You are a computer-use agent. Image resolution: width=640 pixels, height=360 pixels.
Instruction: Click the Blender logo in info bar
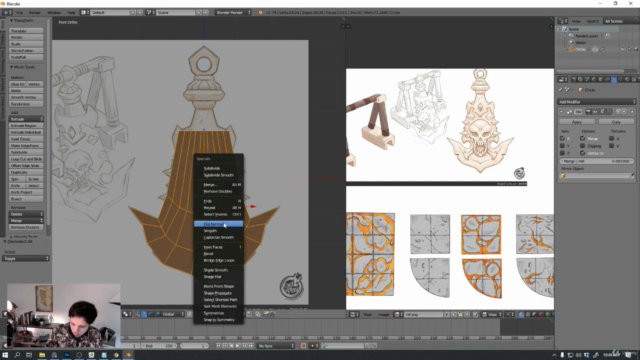(260, 13)
